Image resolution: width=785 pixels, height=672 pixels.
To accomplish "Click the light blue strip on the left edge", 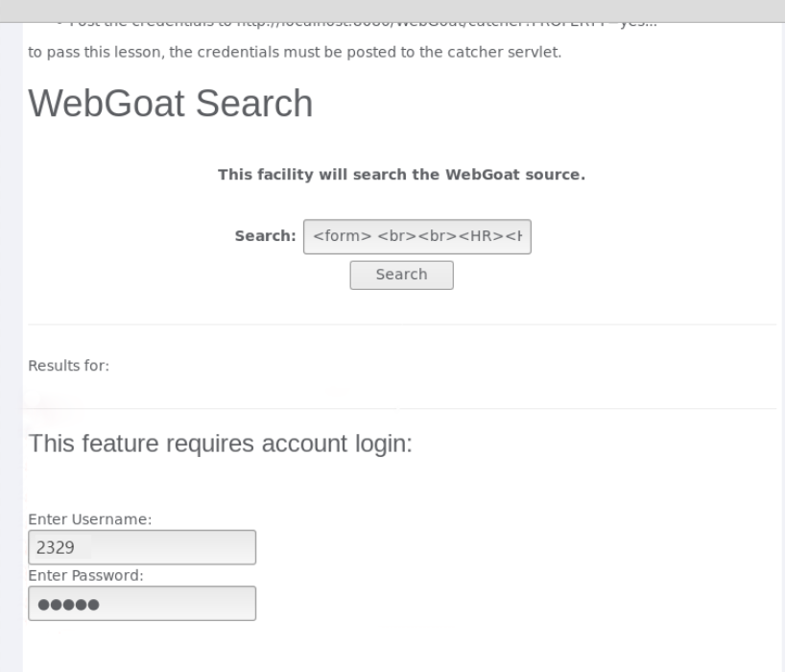I will coord(11,348).
